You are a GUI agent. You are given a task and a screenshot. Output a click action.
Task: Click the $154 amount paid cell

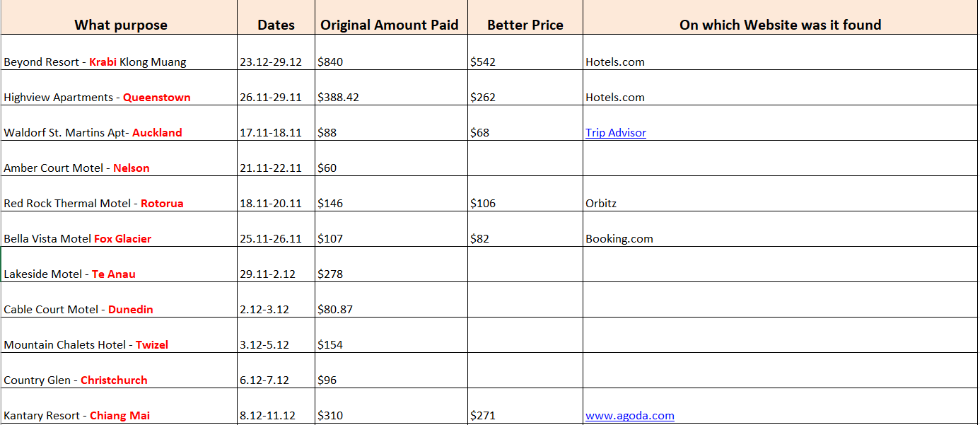(x=391, y=336)
